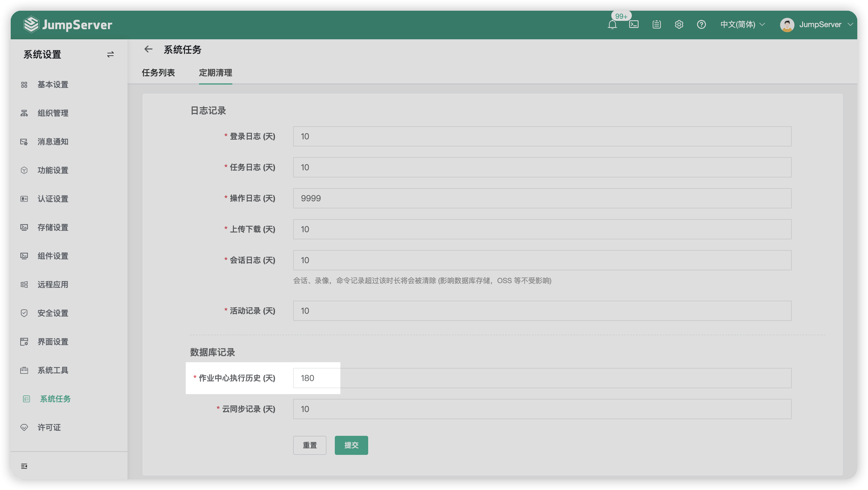This screenshot has width=868, height=490.
Task: Click the 功能设置 cube icon
Action: coord(24,170)
